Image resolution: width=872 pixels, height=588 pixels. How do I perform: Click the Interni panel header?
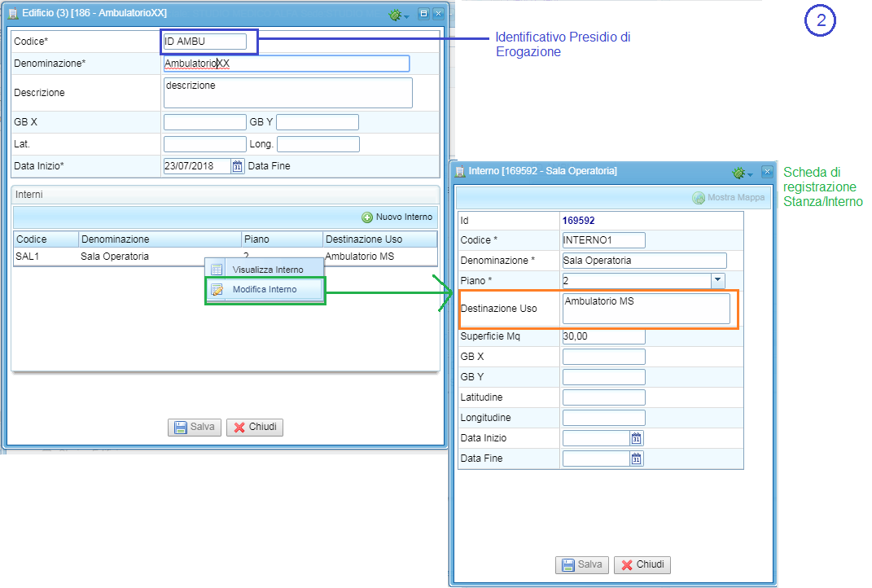(x=226, y=194)
